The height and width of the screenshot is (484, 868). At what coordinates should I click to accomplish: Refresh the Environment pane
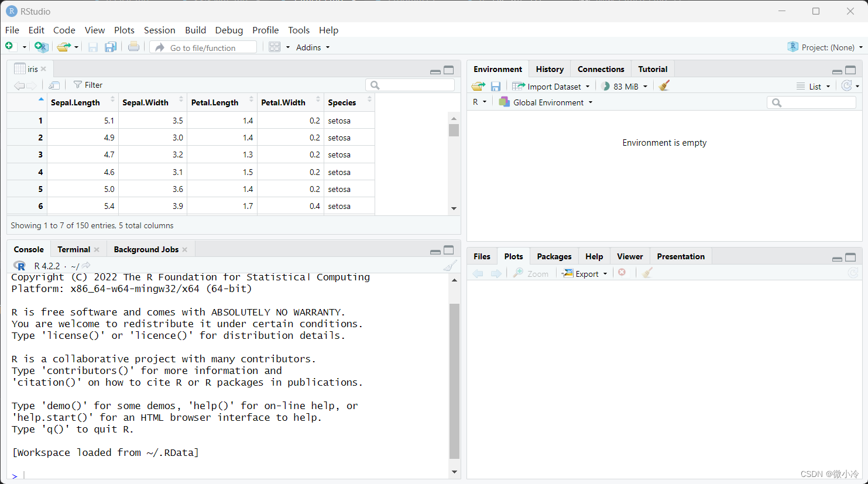coord(846,85)
